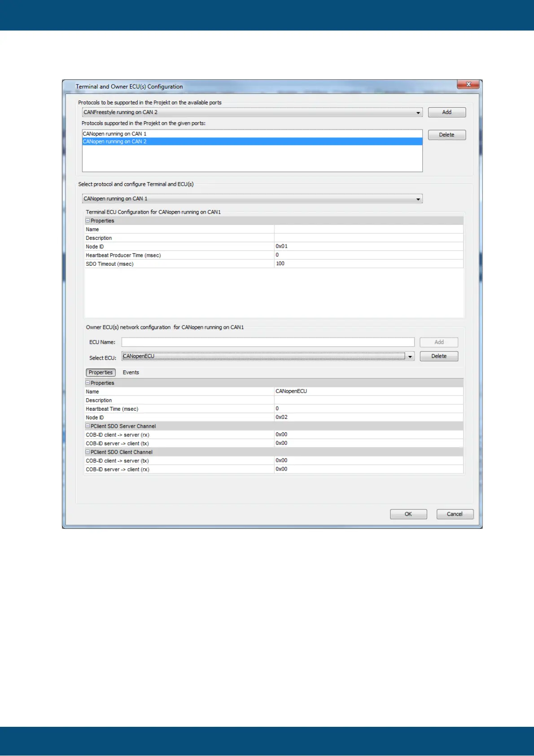Collapse the PClient SDO Server Channel group
The width and height of the screenshot is (534, 756).
tap(88, 426)
